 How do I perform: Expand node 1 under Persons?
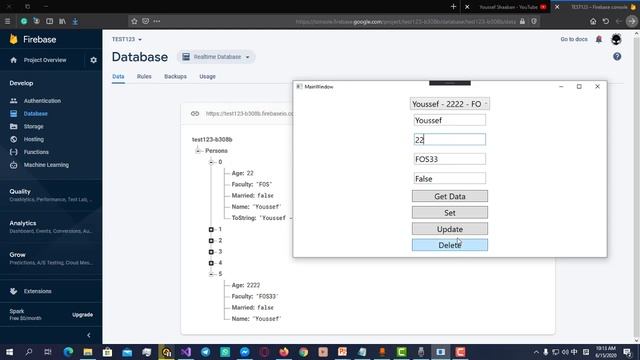tap(211, 229)
